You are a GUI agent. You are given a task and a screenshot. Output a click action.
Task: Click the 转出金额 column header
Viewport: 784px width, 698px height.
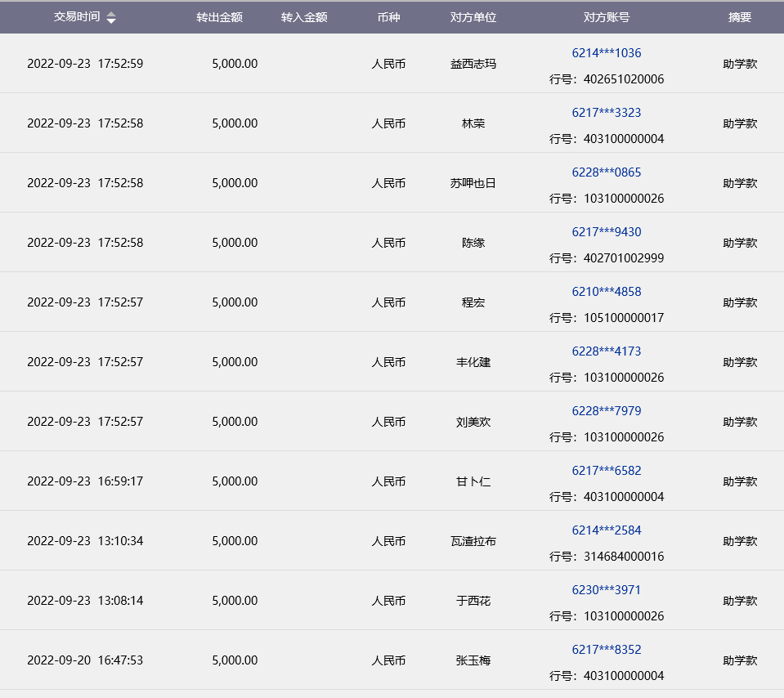tap(219, 17)
